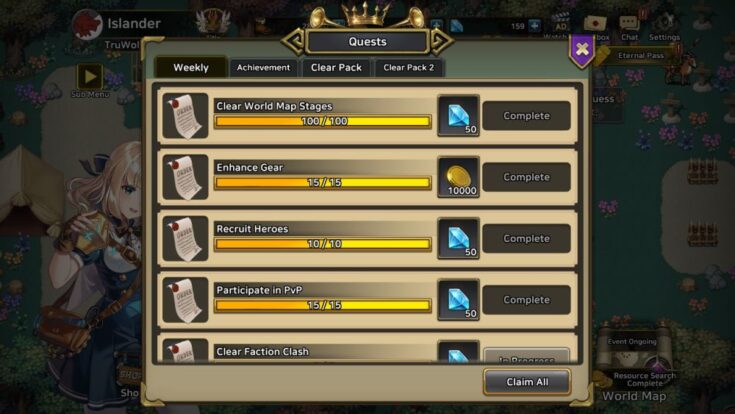Close the Quests panel with the X
Screen dimensions: 735x414
pos(582,49)
